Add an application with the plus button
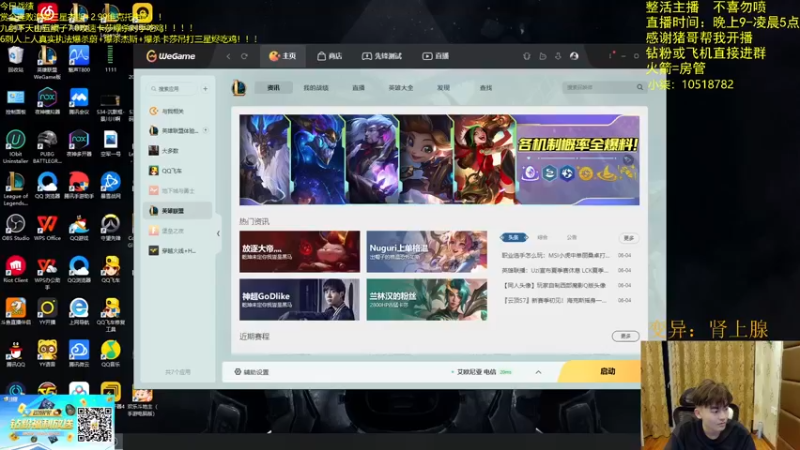The height and width of the screenshot is (450, 800). point(205,89)
